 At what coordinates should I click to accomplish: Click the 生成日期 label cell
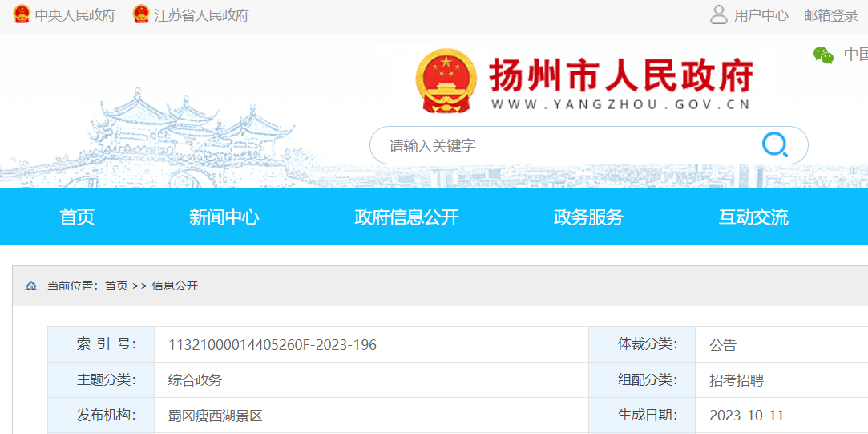[x=642, y=415]
